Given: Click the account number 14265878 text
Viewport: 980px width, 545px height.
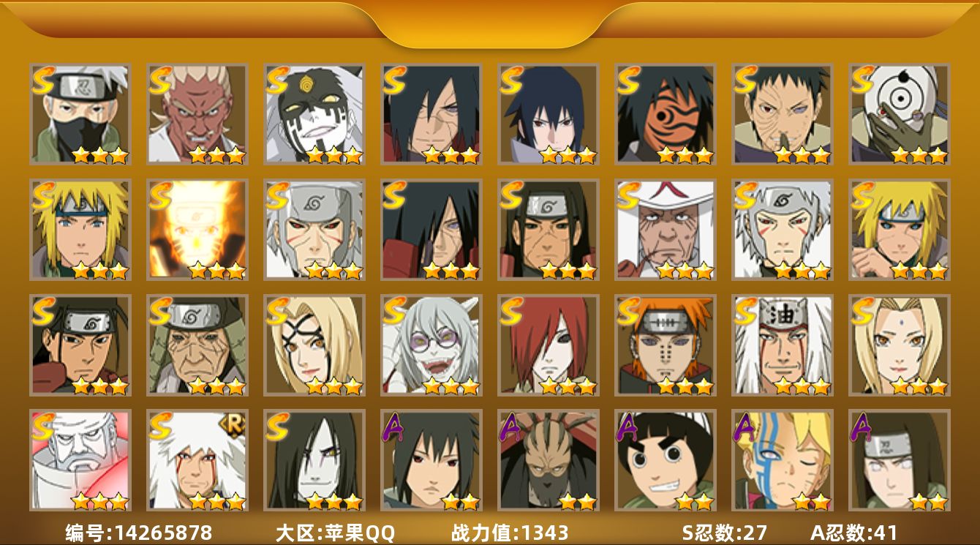Looking at the screenshot, I should click(162, 533).
